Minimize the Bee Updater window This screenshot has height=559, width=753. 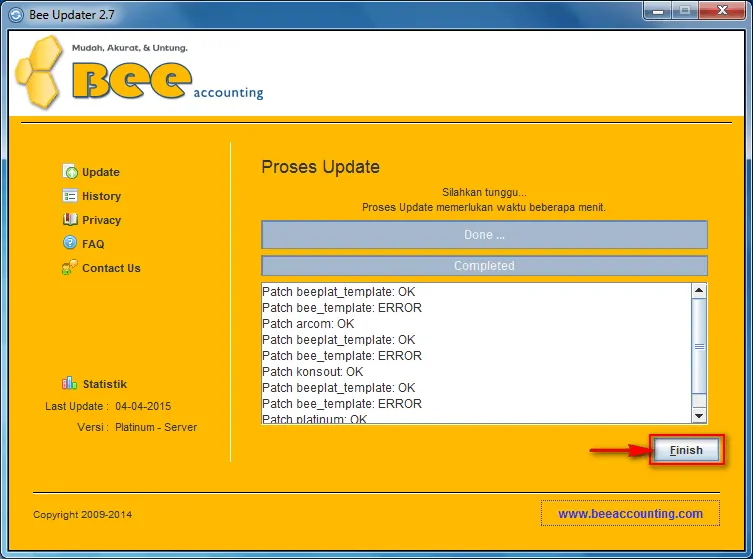click(658, 11)
